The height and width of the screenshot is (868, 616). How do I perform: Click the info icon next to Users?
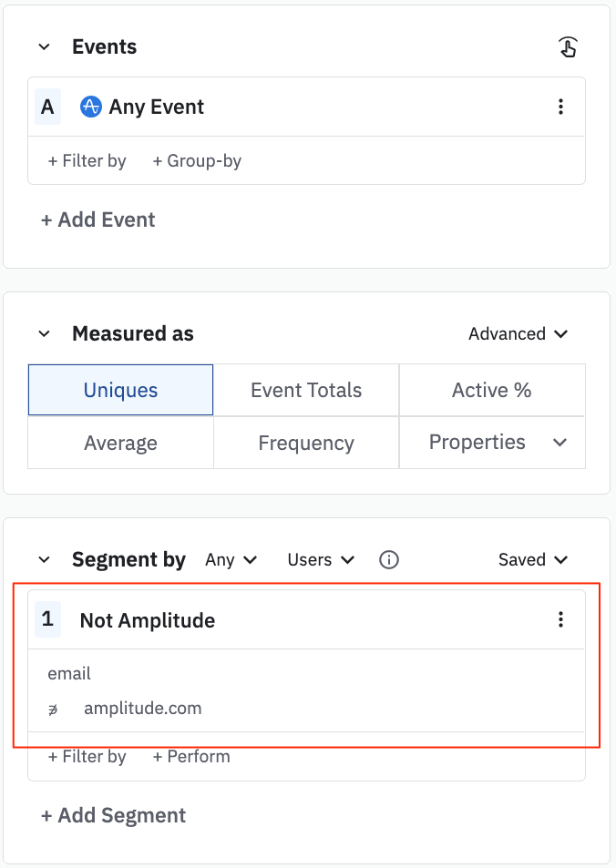[389, 560]
